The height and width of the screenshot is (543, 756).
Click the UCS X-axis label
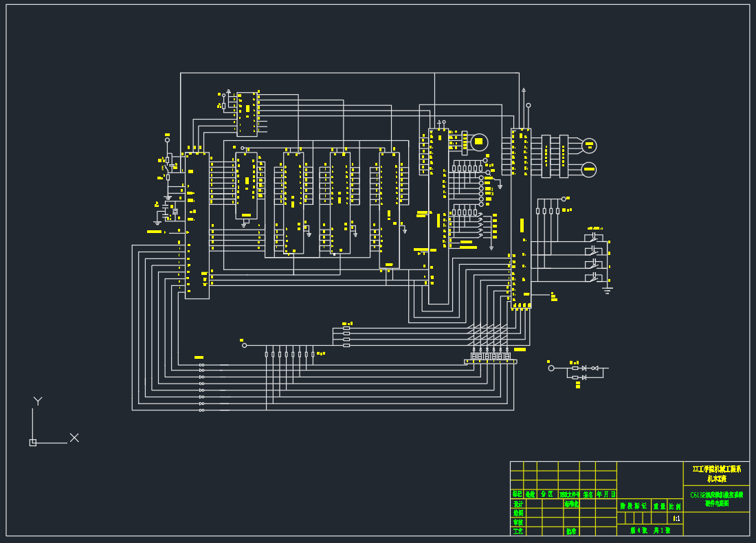[x=74, y=437]
